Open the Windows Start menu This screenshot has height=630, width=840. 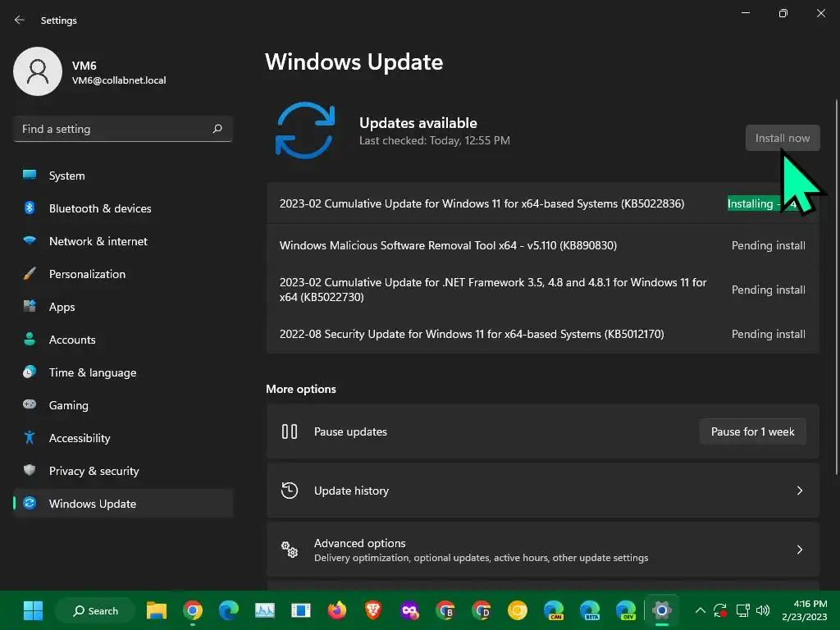pyautogui.click(x=33, y=610)
